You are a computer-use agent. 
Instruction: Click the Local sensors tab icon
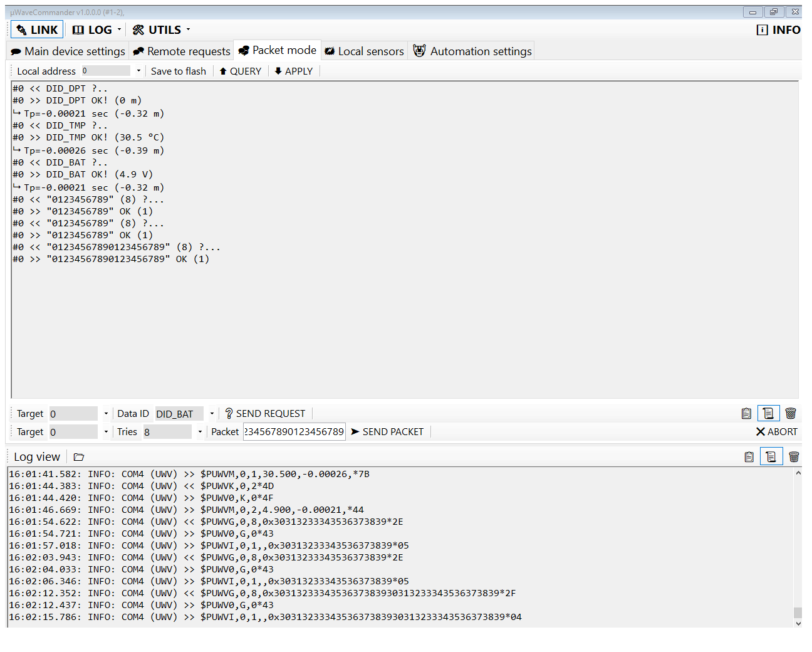(x=330, y=51)
